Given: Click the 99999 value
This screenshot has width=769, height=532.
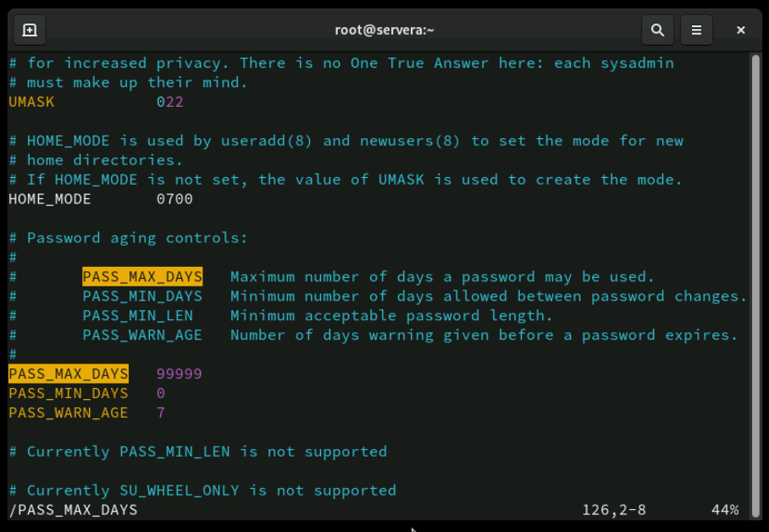Looking at the screenshot, I should [179, 374].
